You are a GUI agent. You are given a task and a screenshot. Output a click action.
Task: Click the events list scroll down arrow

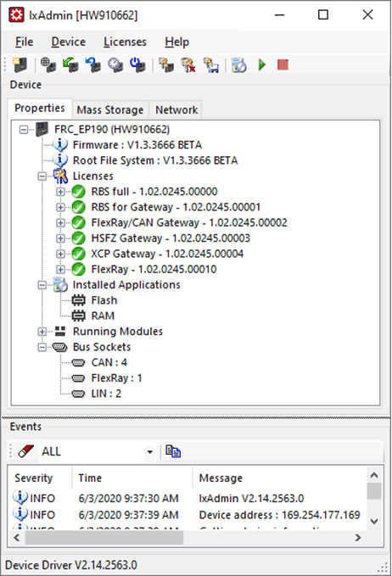(x=374, y=521)
